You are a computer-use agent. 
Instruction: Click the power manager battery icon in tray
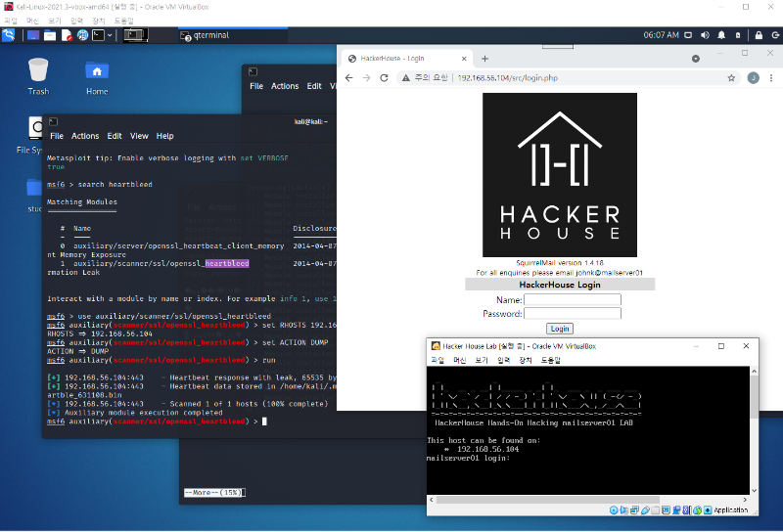(x=738, y=35)
